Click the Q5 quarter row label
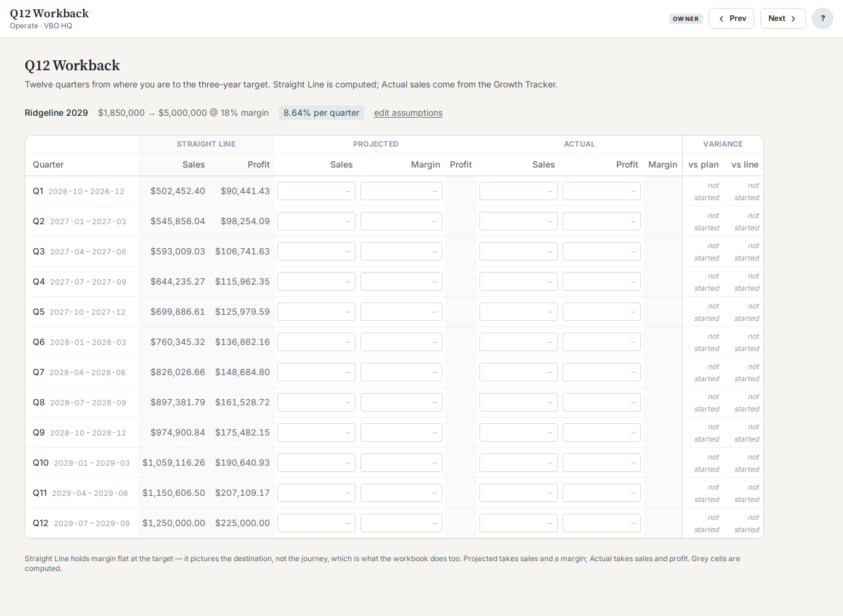This screenshot has height=616, width=843. pos(79,312)
